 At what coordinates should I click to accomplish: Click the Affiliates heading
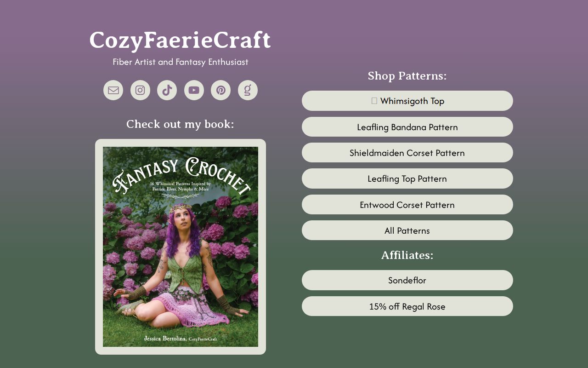(x=407, y=255)
